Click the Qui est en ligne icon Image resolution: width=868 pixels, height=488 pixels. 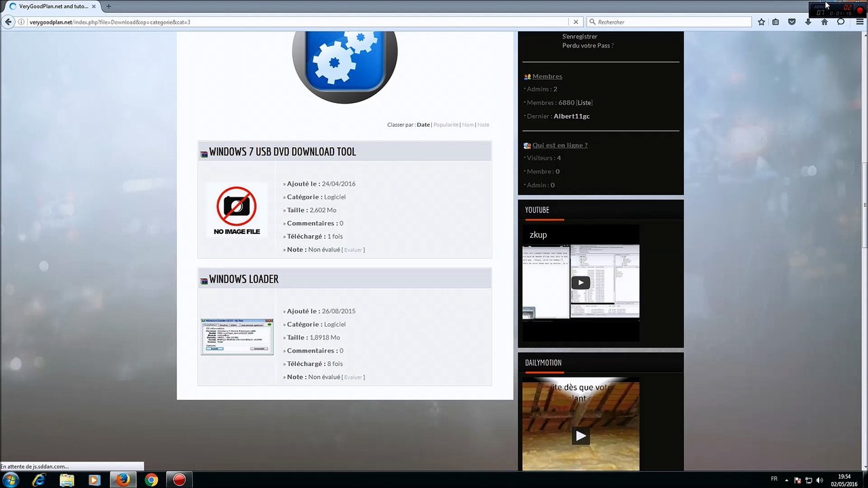[x=527, y=145]
